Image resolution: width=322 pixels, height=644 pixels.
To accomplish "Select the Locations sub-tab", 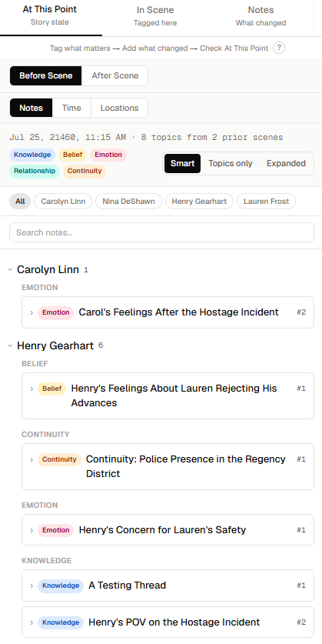I will point(119,108).
